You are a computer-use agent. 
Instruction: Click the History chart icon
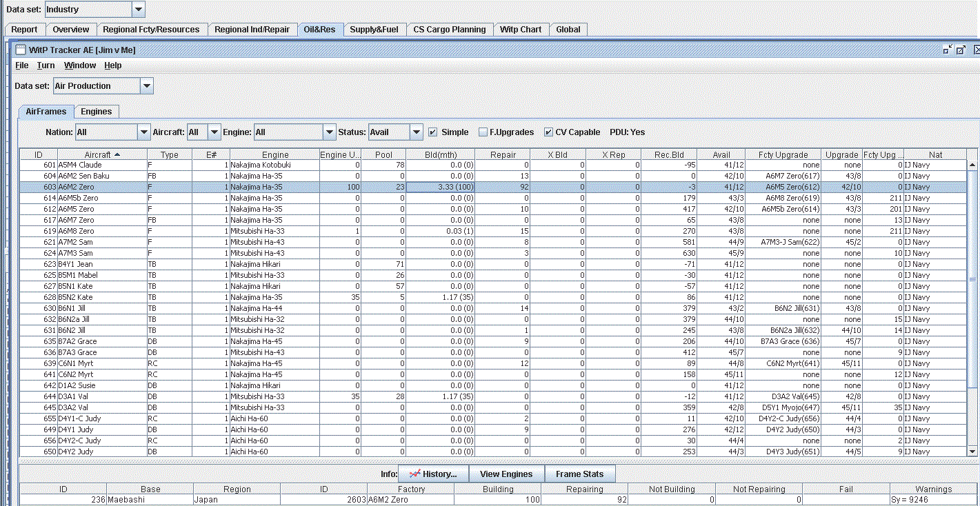point(414,474)
